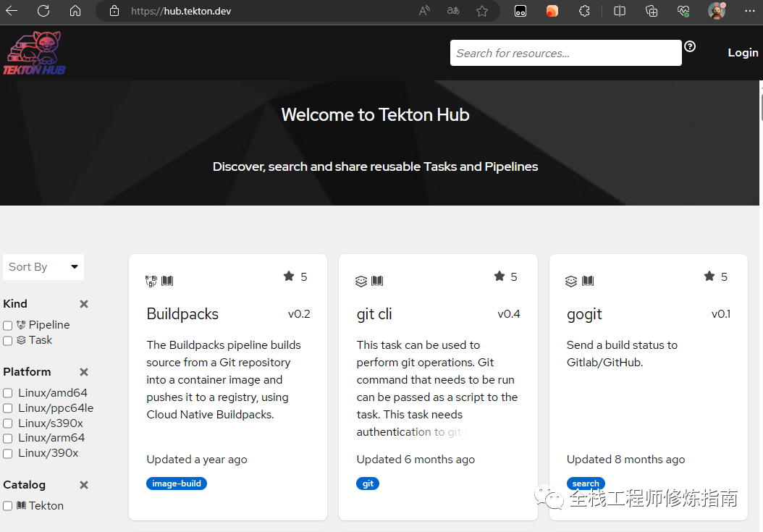Open the git cli resource title
This screenshot has height=532, width=763.
374,314
